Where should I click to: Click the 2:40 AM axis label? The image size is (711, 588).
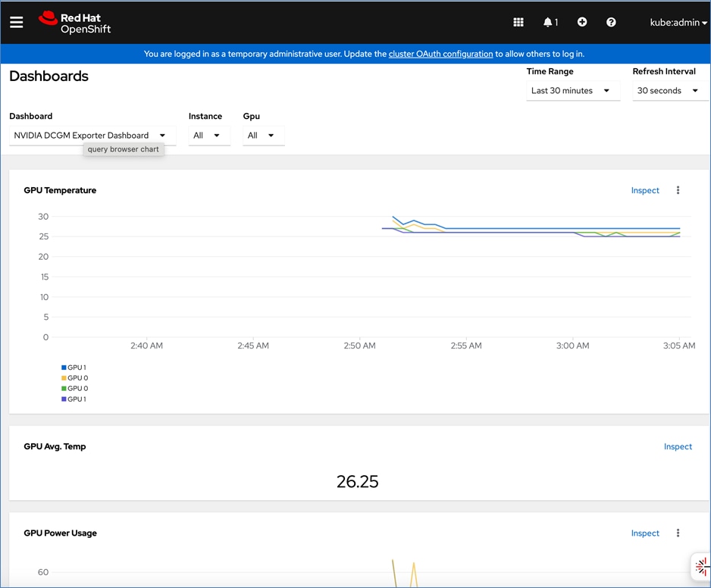click(x=146, y=346)
